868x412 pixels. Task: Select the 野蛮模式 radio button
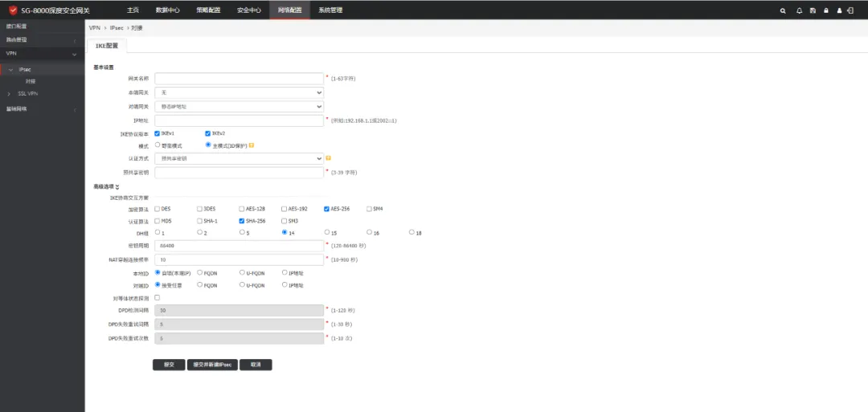[x=158, y=145]
